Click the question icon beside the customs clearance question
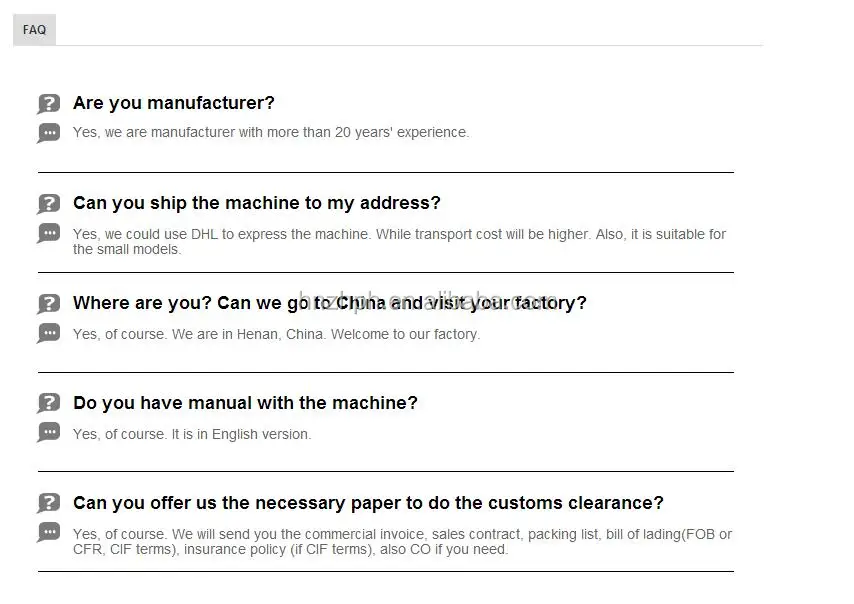This screenshot has height=604, width=854. (x=48, y=503)
